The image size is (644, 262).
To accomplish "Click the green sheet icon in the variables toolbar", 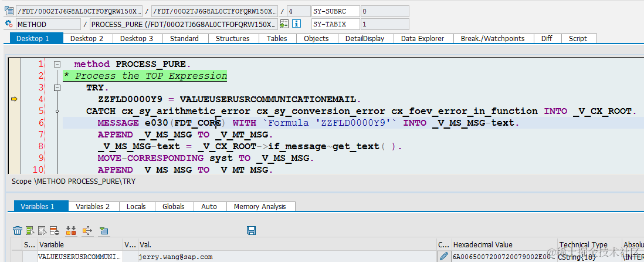I will click(x=30, y=230).
